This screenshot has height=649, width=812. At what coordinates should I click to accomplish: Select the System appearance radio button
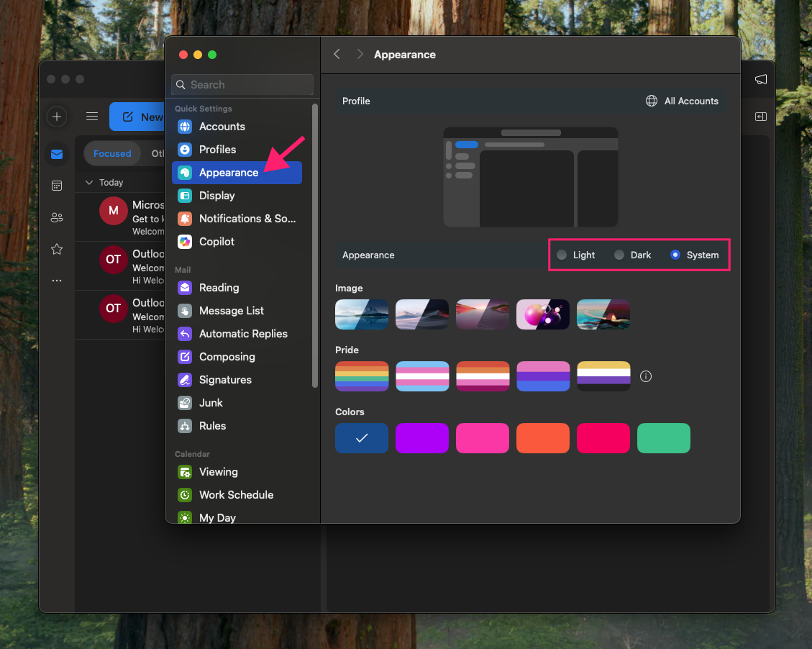point(675,255)
